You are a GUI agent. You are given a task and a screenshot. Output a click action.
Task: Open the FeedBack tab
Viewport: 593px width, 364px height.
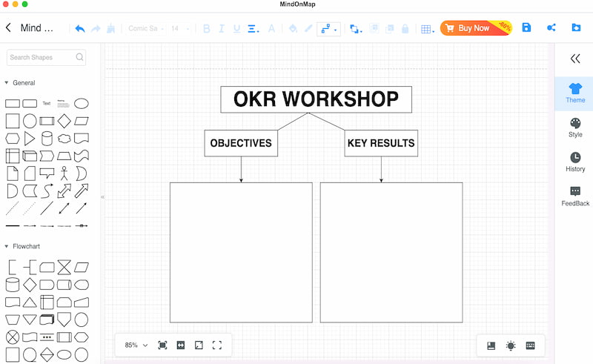pos(575,196)
